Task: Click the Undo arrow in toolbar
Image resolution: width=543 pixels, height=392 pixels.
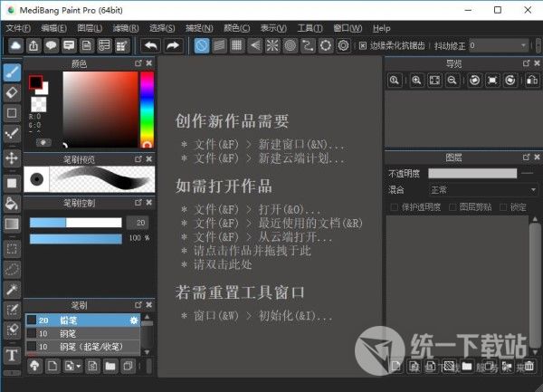Action: (150, 45)
